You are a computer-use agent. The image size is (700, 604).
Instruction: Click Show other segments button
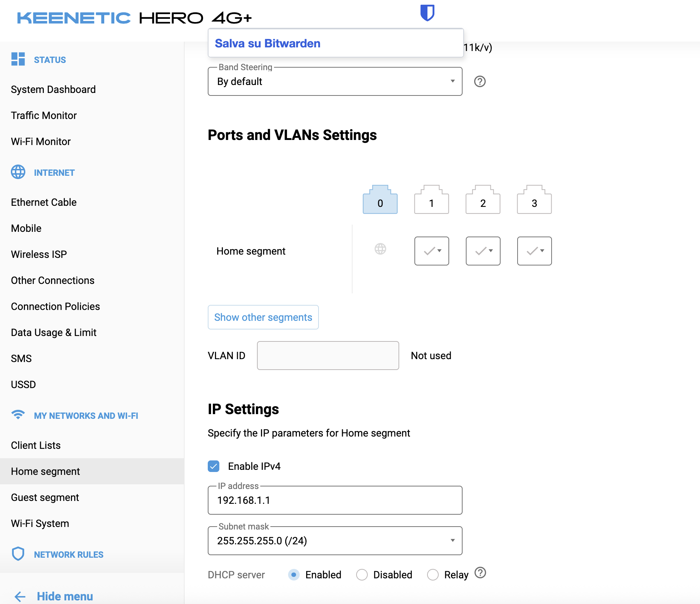(x=263, y=317)
